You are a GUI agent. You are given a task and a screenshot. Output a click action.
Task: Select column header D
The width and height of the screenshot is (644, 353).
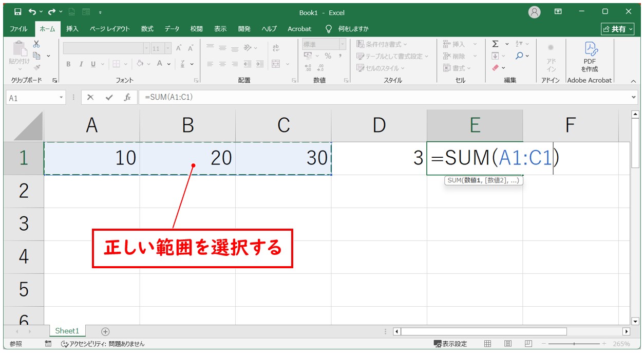(379, 125)
